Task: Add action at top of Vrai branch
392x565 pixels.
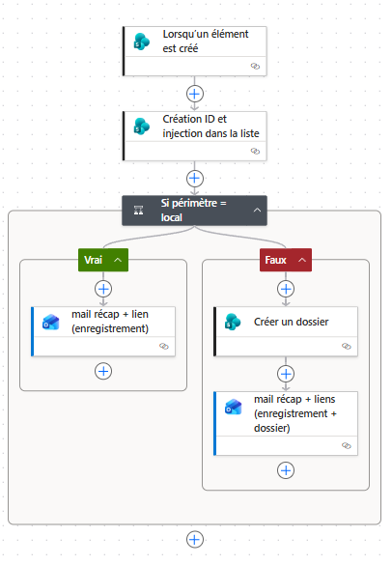Action: point(103,289)
